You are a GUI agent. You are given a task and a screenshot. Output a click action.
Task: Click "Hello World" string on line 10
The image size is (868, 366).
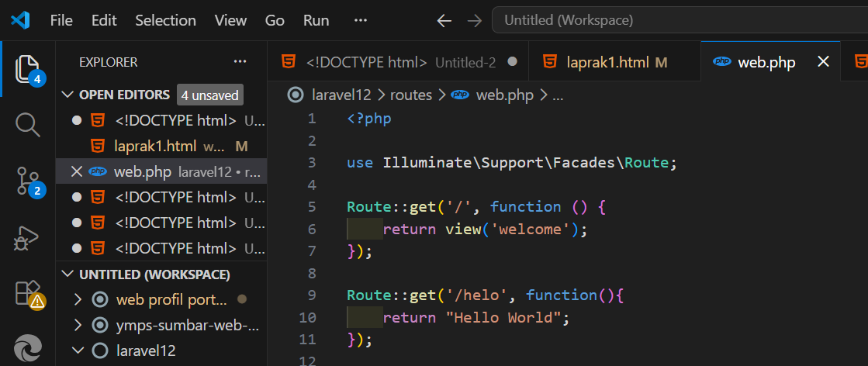point(503,318)
